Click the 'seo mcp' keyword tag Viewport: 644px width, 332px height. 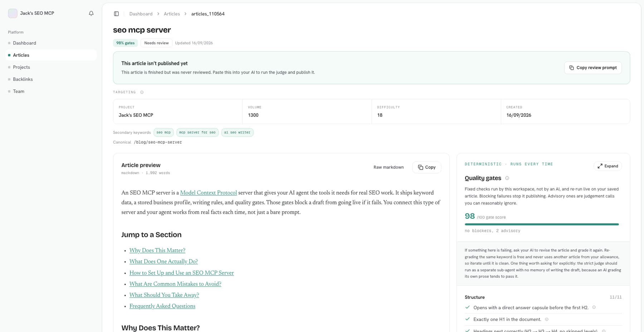pos(164,132)
